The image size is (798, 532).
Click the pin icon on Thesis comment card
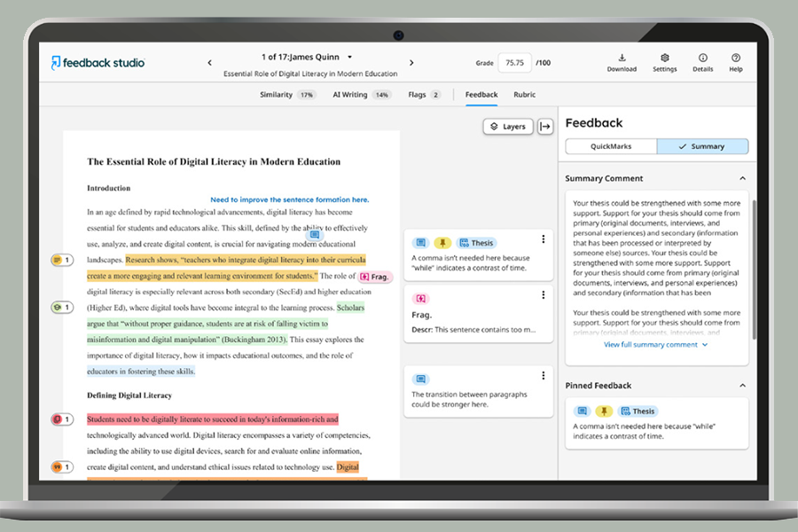pos(442,243)
